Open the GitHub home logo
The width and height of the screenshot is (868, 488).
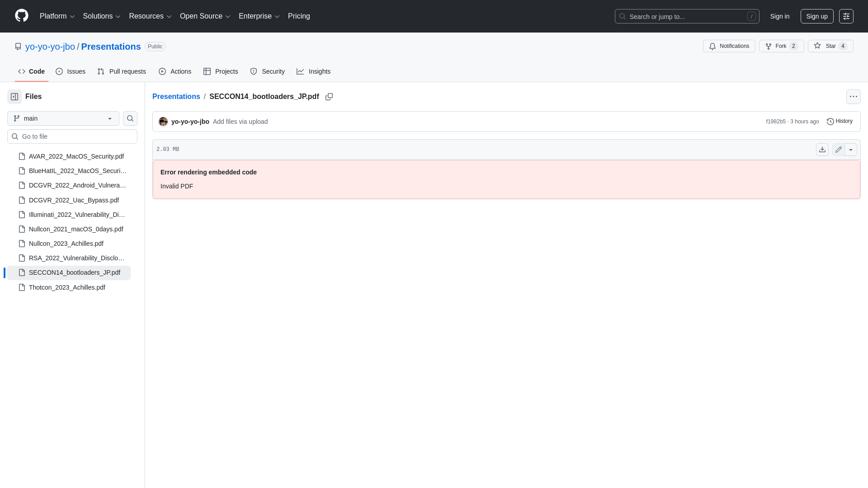coord(21,16)
